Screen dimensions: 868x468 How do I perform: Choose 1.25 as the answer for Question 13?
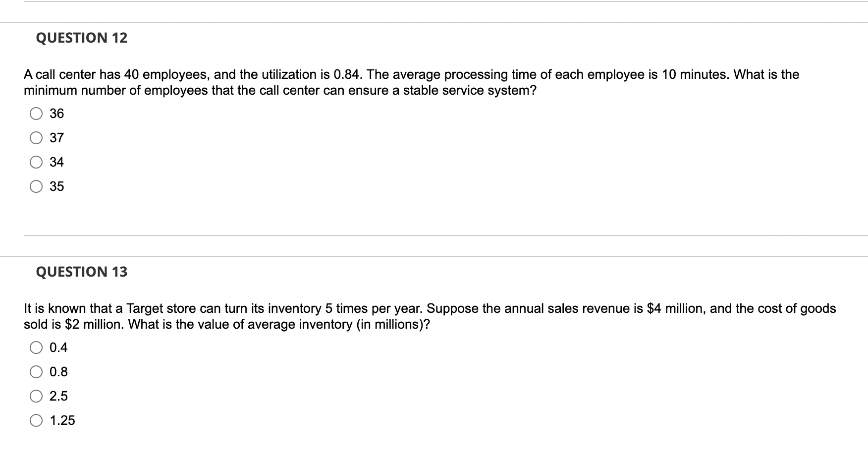pyautogui.click(x=36, y=420)
